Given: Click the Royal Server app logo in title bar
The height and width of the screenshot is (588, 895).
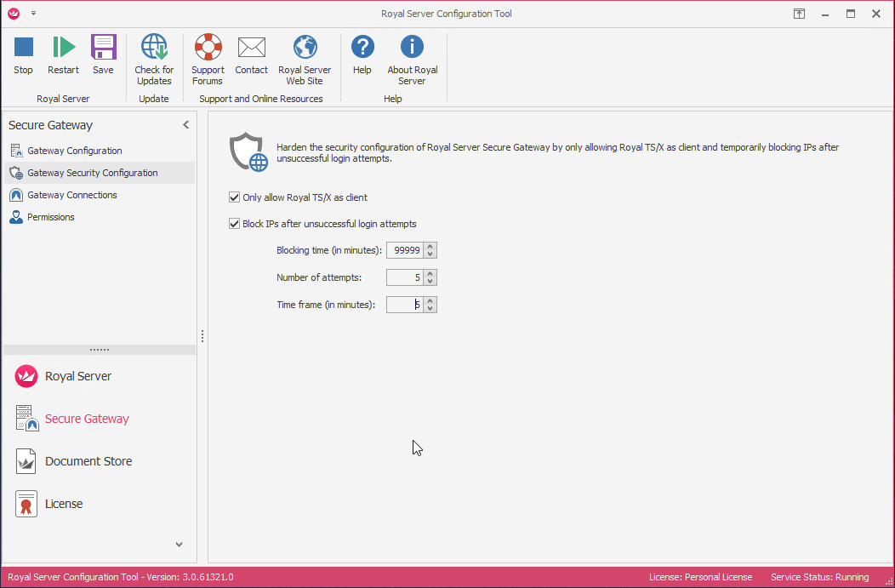Looking at the screenshot, I should 14,14.
